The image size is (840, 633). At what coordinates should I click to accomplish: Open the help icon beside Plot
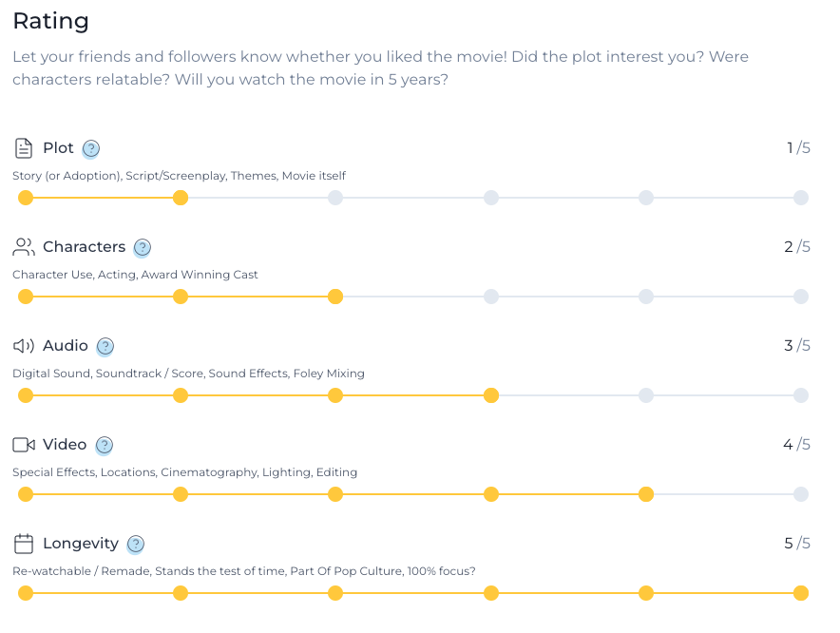point(91,148)
